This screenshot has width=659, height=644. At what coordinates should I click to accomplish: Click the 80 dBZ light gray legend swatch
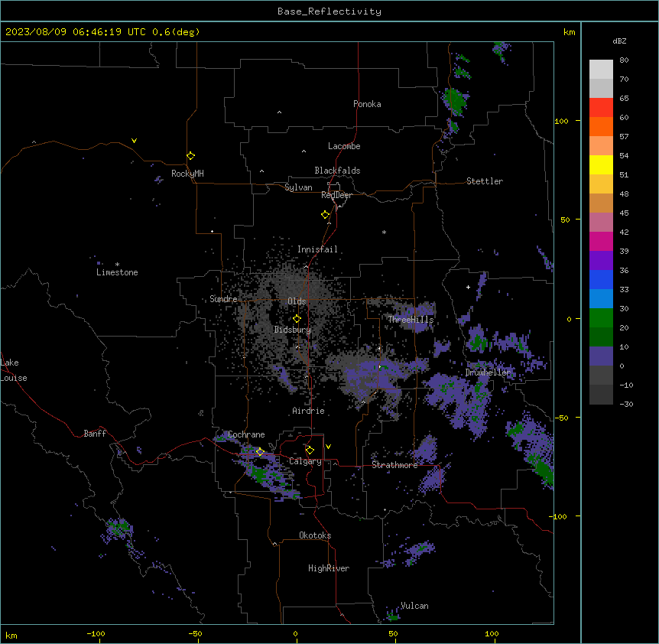tap(601, 70)
